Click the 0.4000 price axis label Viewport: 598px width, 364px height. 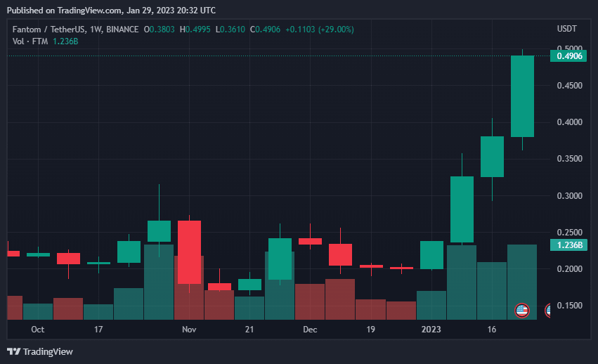[x=569, y=122]
